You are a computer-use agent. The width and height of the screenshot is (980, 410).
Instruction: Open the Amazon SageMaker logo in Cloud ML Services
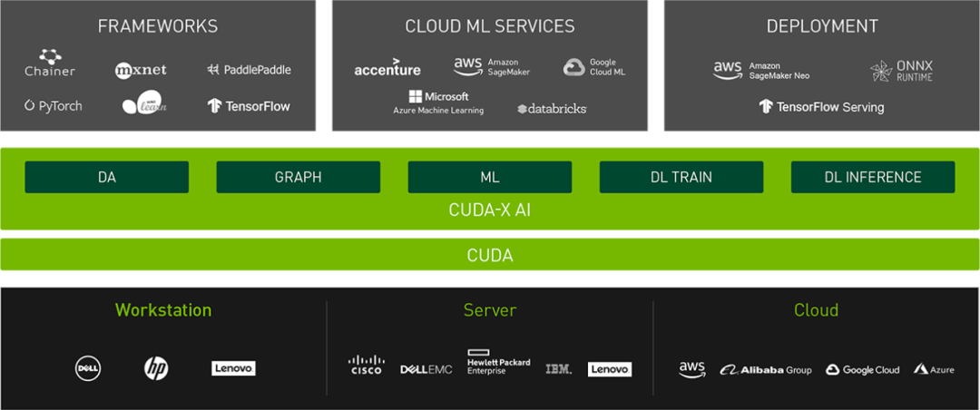pos(491,67)
